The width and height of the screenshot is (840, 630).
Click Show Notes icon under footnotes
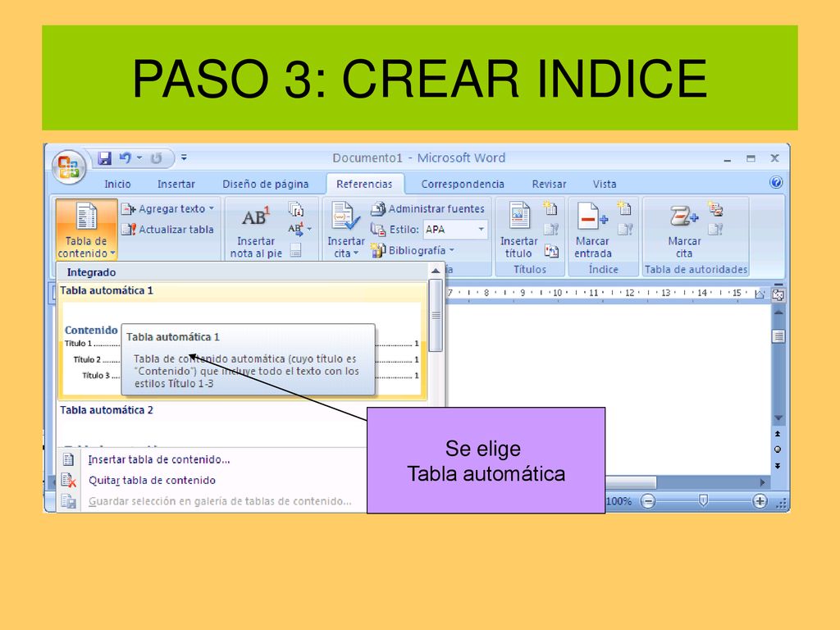pyautogui.click(x=295, y=250)
